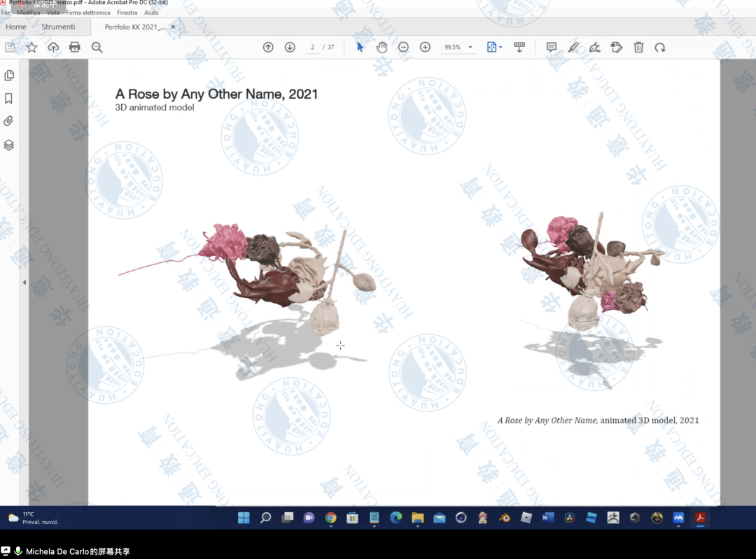The width and height of the screenshot is (756, 559).
Task: Zoom out with minus button
Action: click(404, 48)
